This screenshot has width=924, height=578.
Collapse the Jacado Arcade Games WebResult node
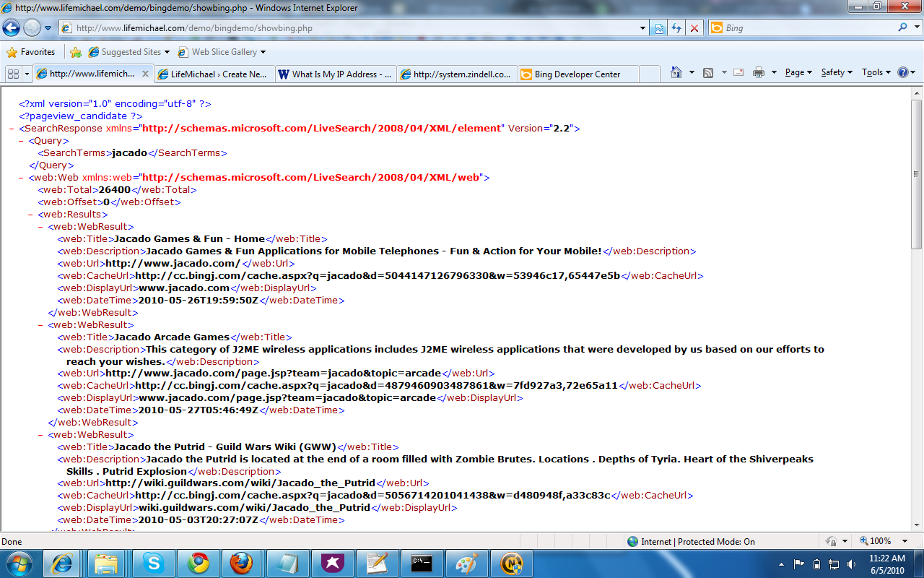pos(40,325)
